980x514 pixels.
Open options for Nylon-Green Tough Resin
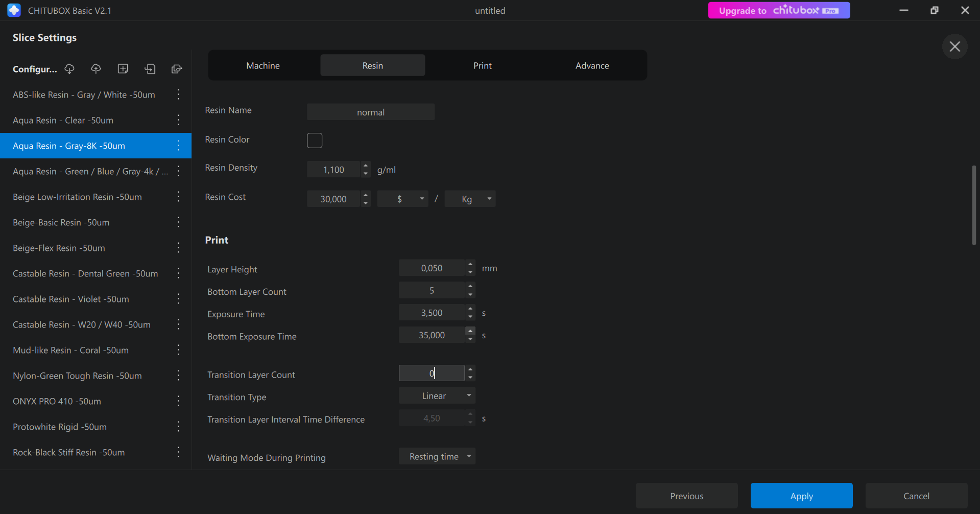(x=178, y=376)
